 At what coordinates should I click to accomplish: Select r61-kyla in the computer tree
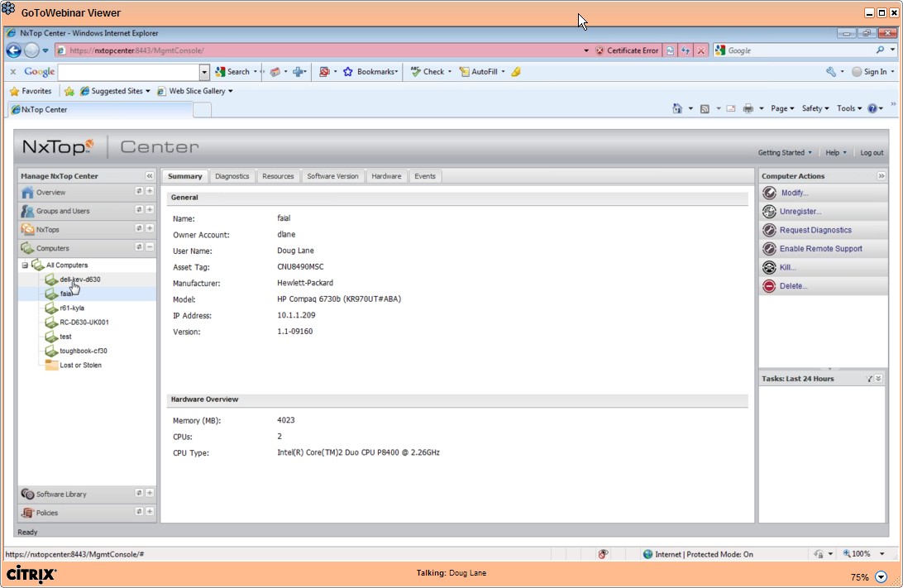[72, 308]
